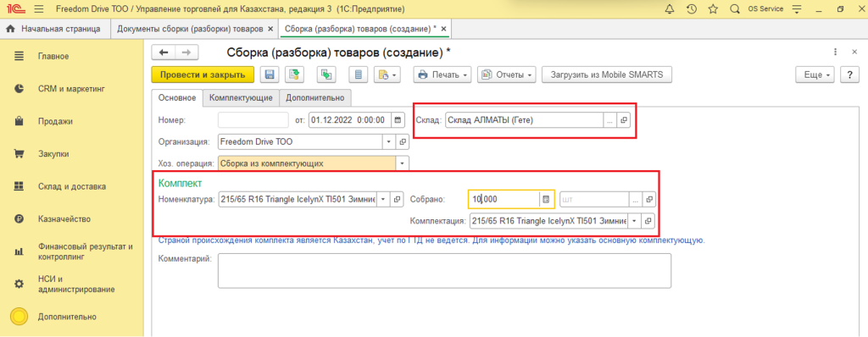Screen dimensions: 868x337
Task: Click the date field 01.12.2022
Action: 350,120
